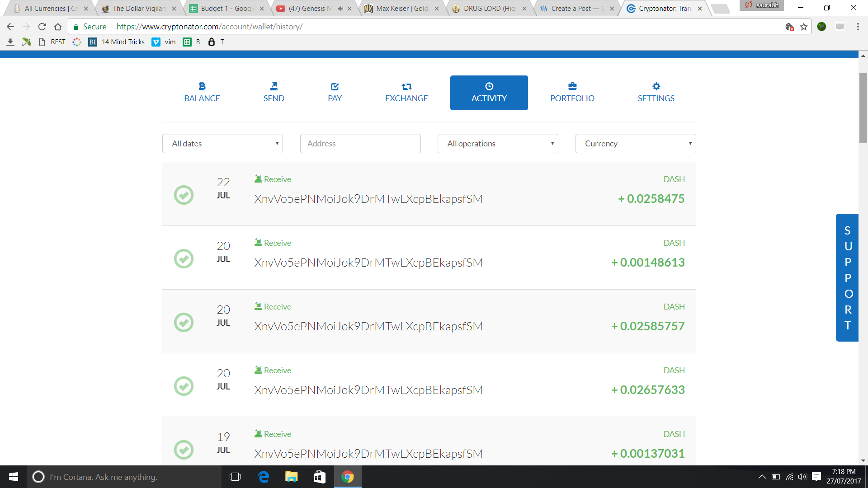The image size is (868, 488).
Task: Focus the Address filter field
Action: point(360,143)
